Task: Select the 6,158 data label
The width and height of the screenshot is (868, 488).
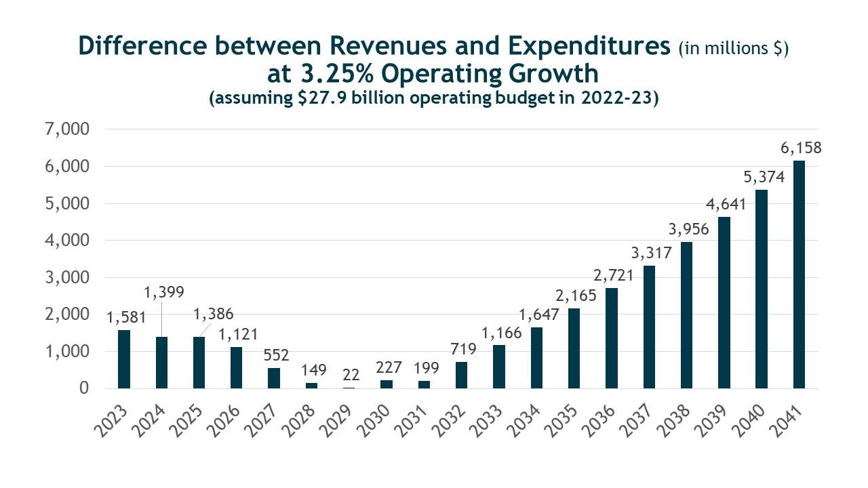Action: coord(800,148)
